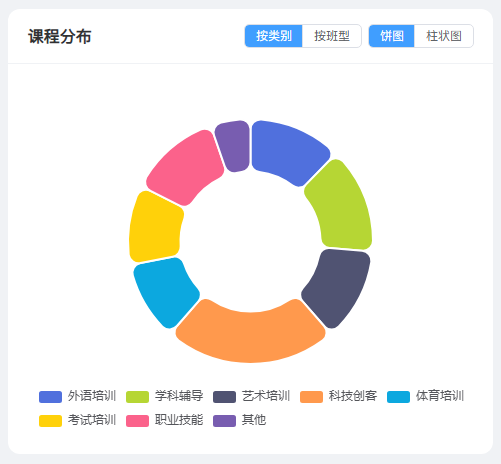This screenshot has width=501, height=464.
Task: Click the 学科辅导 legend label
Action: (x=179, y=396)
